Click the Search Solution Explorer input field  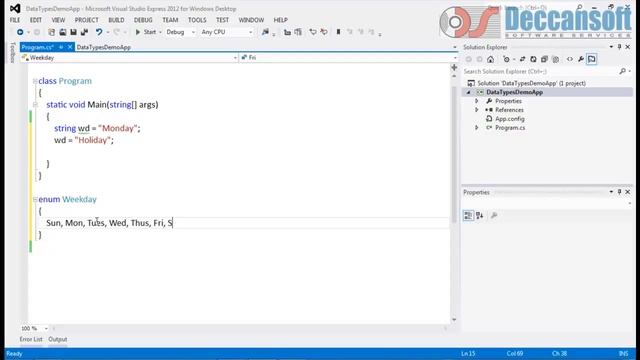tap(541, 71)
